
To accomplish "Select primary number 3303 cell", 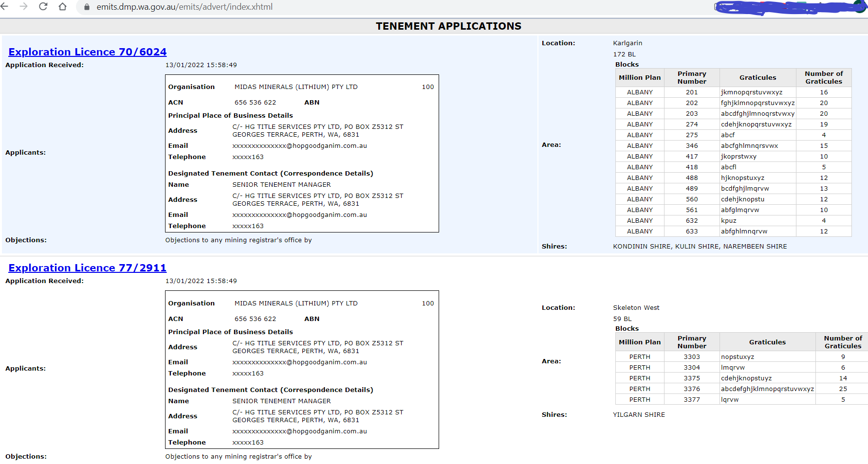I will tap(692, 357).
